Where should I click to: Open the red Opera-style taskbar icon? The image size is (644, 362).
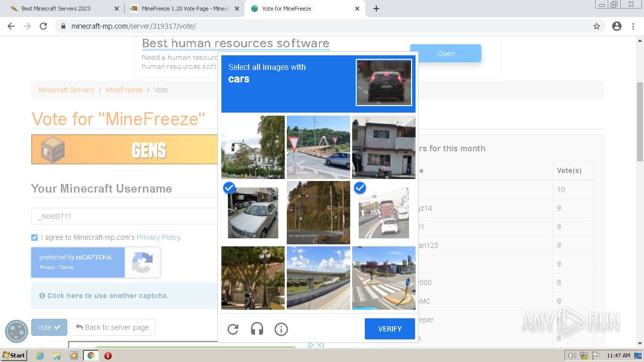108,355
